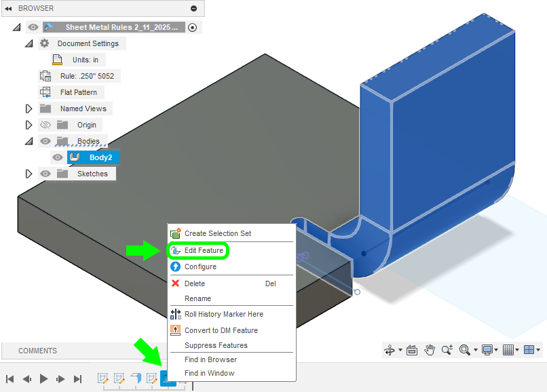Show the Origin folder via eye icon

click(45, 125)
